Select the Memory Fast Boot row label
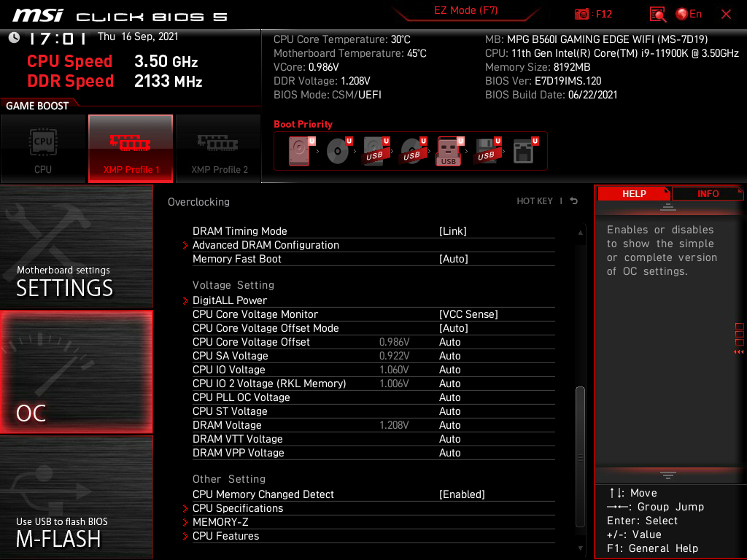The width and height of the screenshot is (747, 560). [x=237, y=259]
